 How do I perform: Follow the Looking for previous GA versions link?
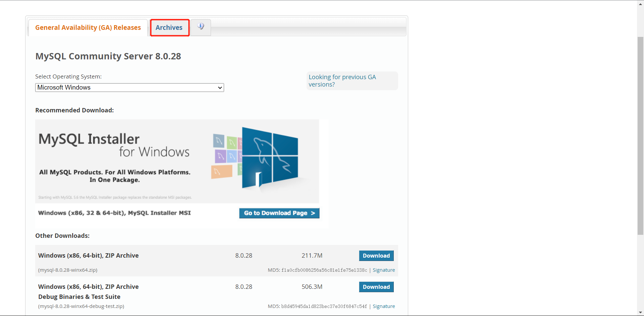click(x=342, y=81)
